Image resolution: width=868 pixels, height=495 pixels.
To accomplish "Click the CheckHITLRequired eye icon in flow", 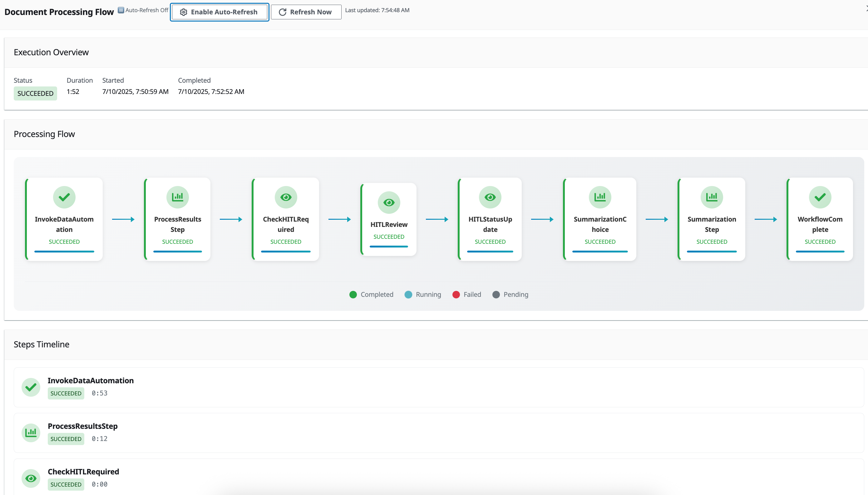I will tap(286, 197).
